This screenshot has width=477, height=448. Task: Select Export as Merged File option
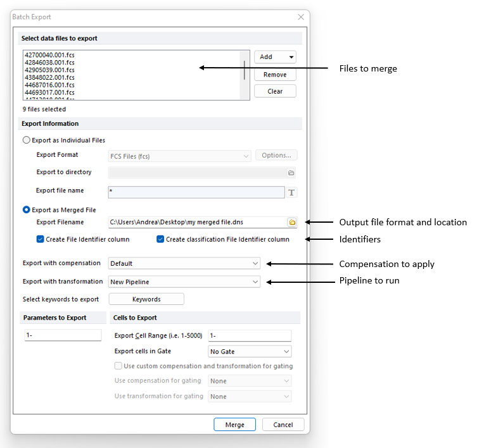pyautogui.click(x=27, y=209)
